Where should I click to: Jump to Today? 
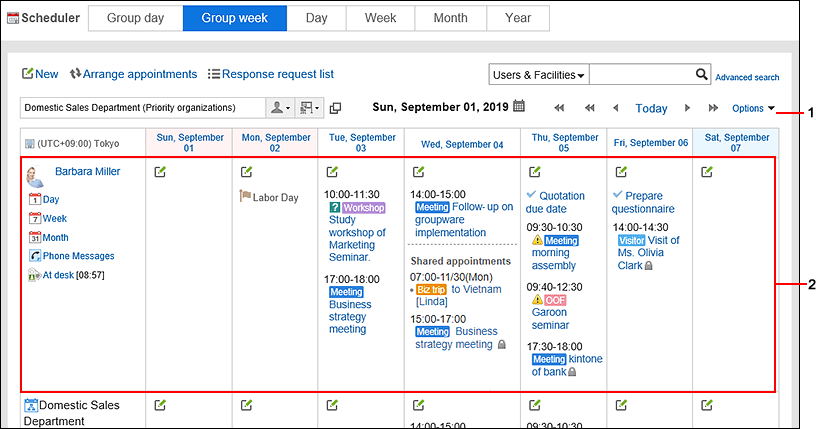[651, 108]
